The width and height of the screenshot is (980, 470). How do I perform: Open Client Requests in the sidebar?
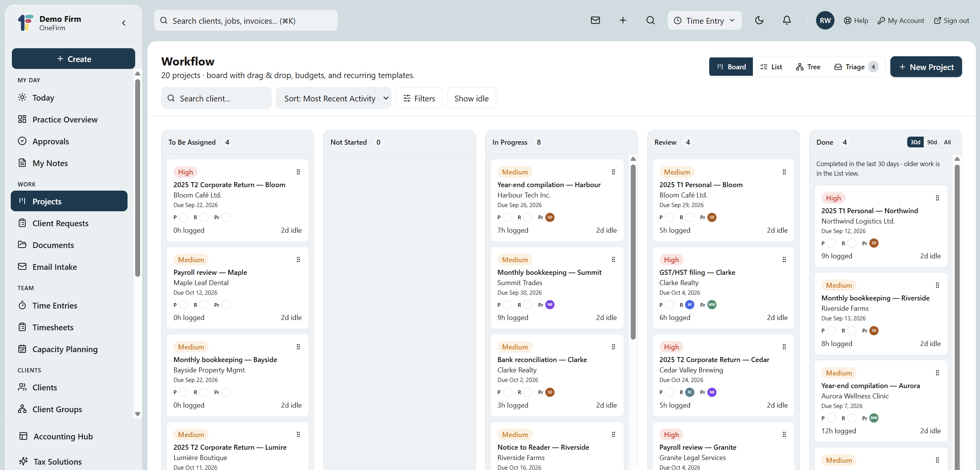click(69, 223)
